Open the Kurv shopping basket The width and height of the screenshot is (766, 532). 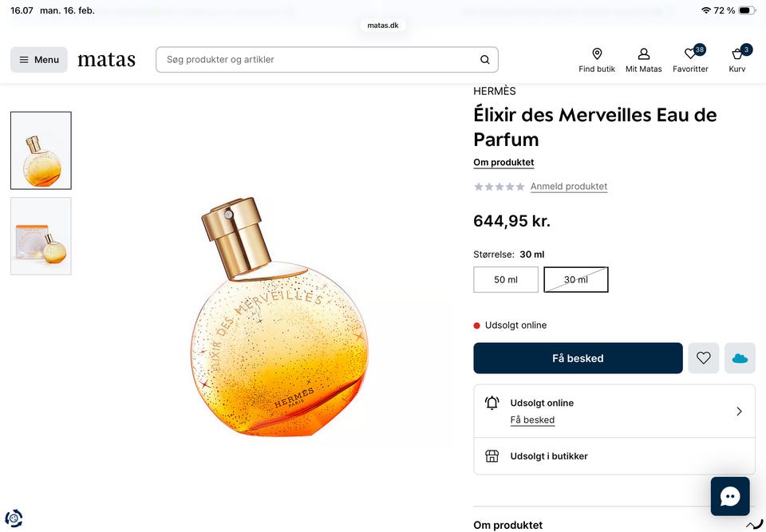click(737, 54)
